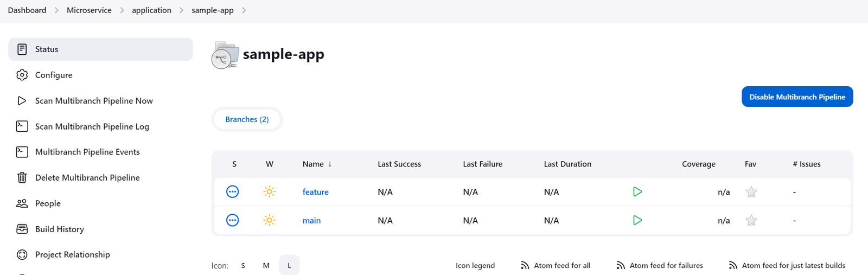This screenshot has height=275, width=868.
Task: Select medium icon size M
Action: tap(266, 265)
